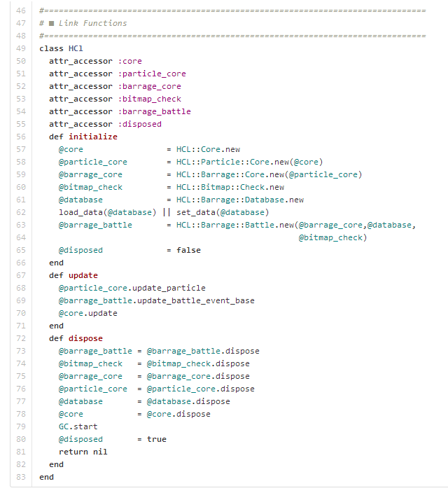
Task: Click 'HCL::Barrage::Battle.new(' on line 63
Action: (x=237, y=225)
